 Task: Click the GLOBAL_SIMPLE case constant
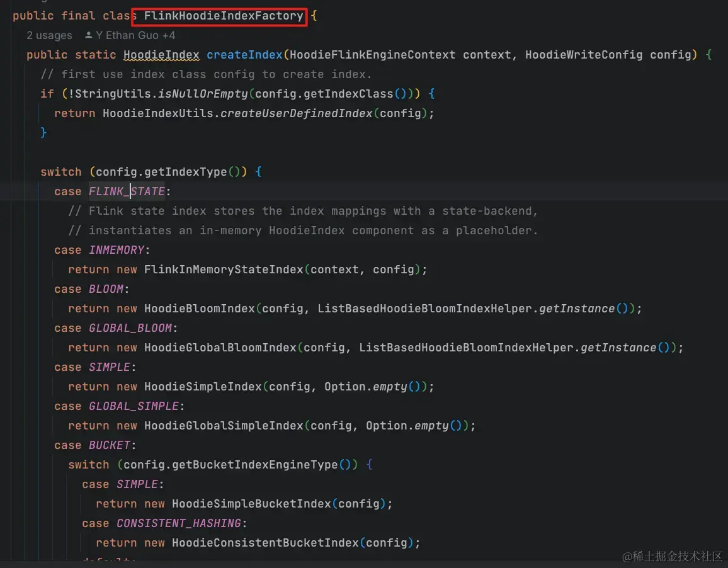[x=134, y=406]
